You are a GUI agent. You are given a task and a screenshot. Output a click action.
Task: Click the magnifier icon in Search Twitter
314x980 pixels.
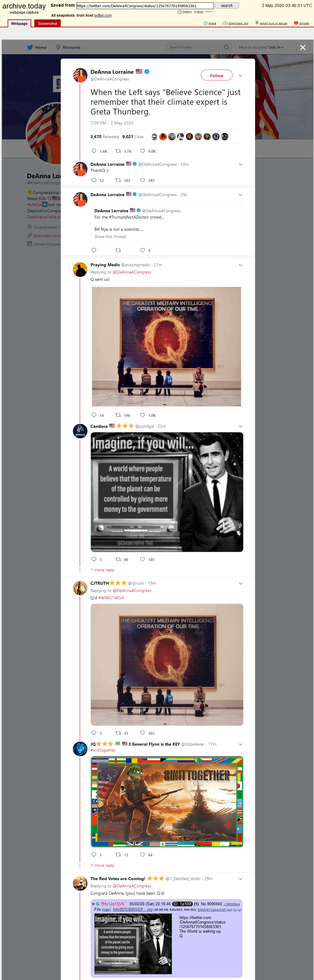coord(227,47)
